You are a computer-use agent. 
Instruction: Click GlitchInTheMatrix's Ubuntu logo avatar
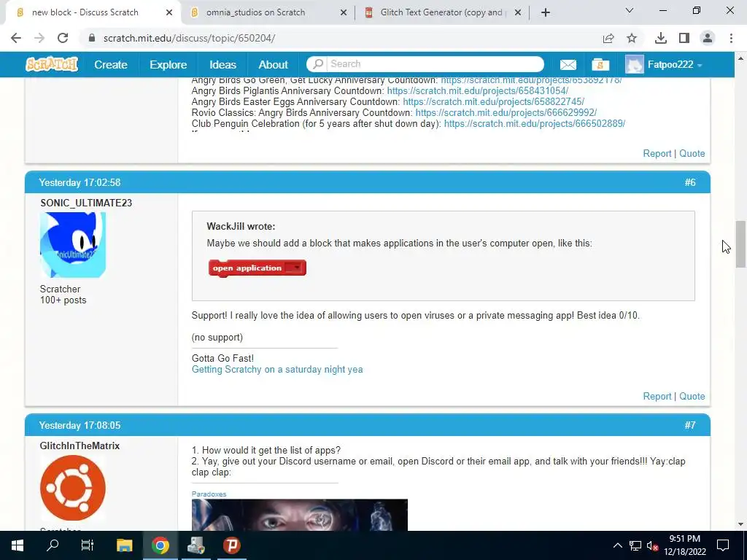tap(73, 488)
